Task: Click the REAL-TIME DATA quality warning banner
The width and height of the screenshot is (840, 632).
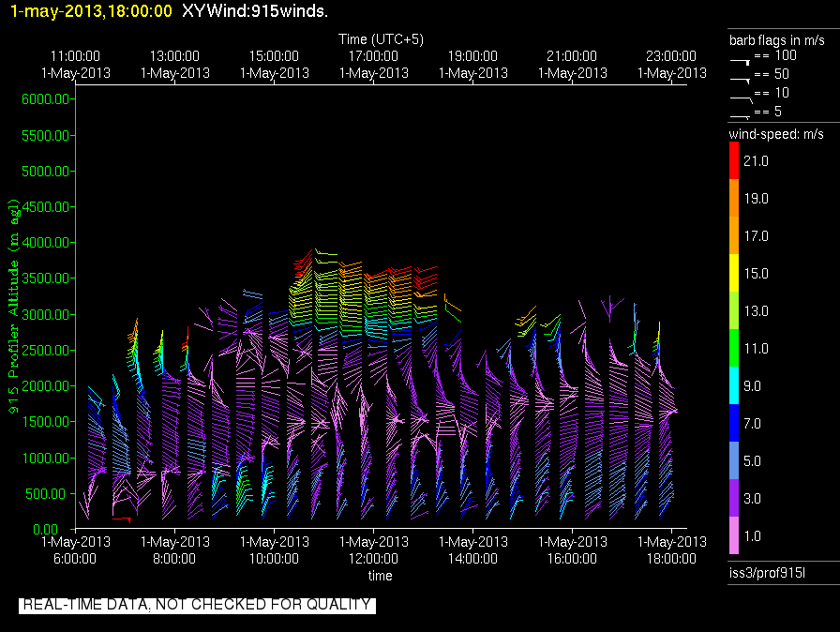Action: click(197, 605)
